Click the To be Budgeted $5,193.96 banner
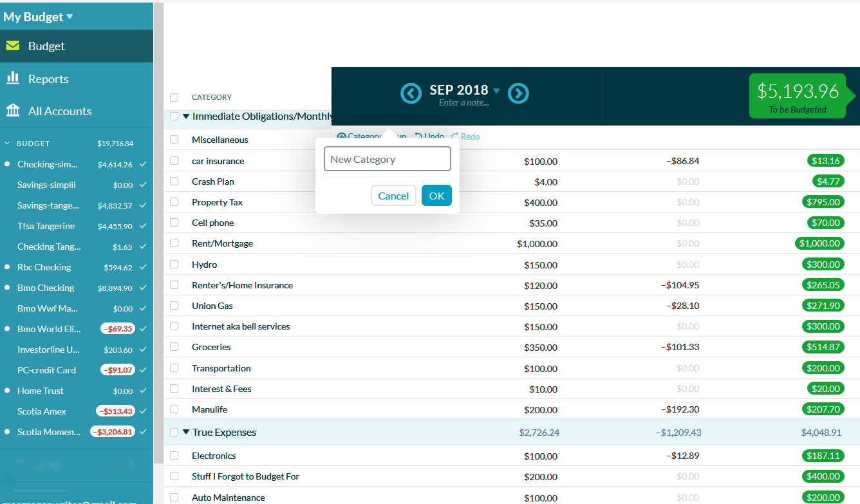The height and width of the screenshot is (504, 860). click(x=798, y=96)
